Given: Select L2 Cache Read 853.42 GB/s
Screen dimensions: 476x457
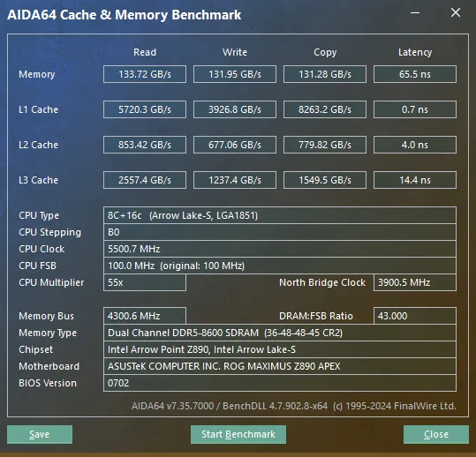Looking at the screenshot, I should click(145, 145).
